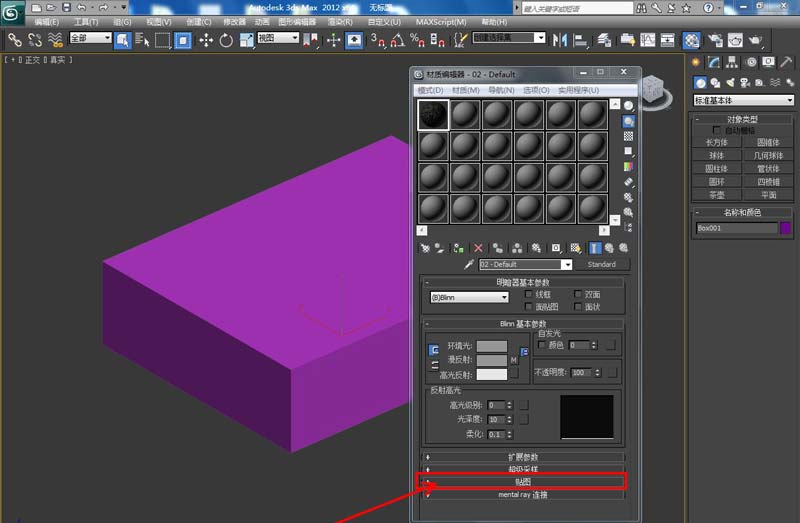Click the Select and Rotate tool
This screenshot has height=523, width=800.
(226, 40)
